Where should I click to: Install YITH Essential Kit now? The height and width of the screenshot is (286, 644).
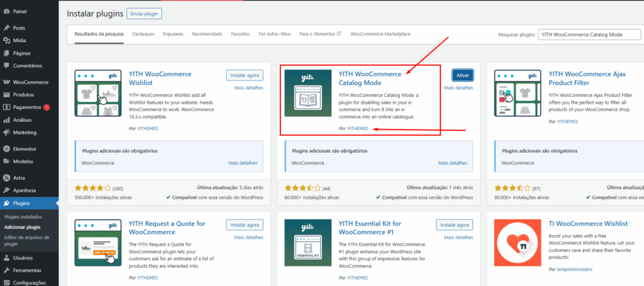[x=455, y=225]
